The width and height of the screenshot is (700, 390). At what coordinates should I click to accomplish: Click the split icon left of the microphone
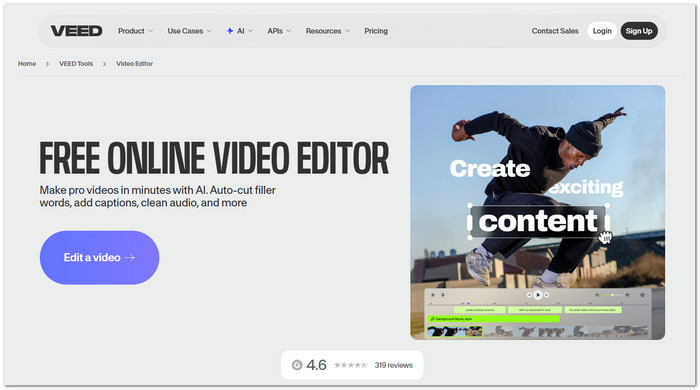[x=433, y=295]
